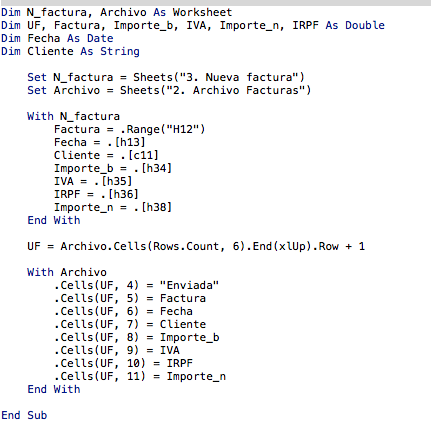This screenshot has height=428, width=431.
Task: Click the "Enviada" string literal
Action: click(x=189, y=285)
